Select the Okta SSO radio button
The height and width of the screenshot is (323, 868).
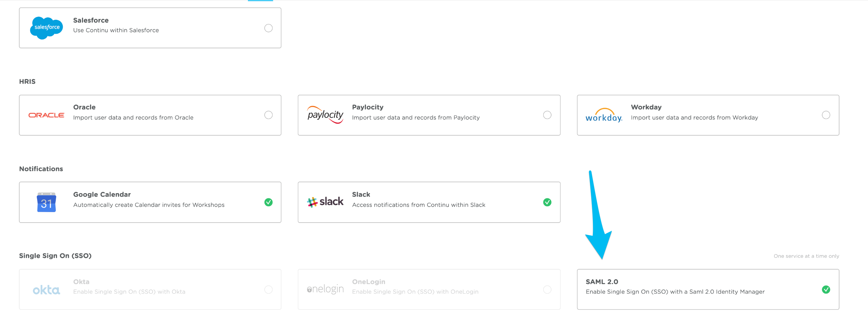(268, 289)
